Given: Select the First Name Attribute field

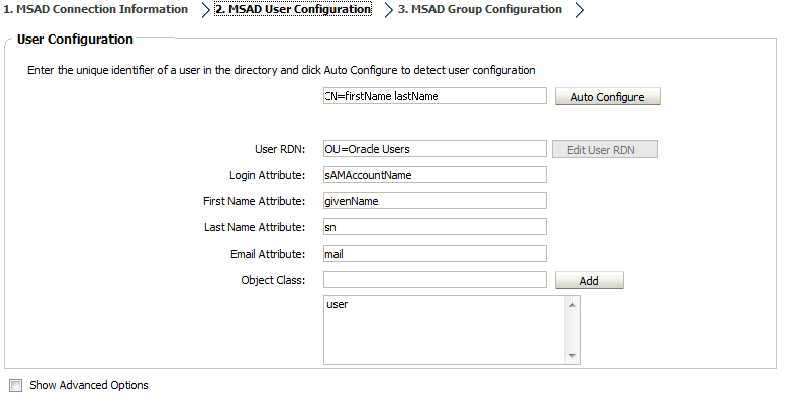Looking at the screenshot, I should [434, 201].
